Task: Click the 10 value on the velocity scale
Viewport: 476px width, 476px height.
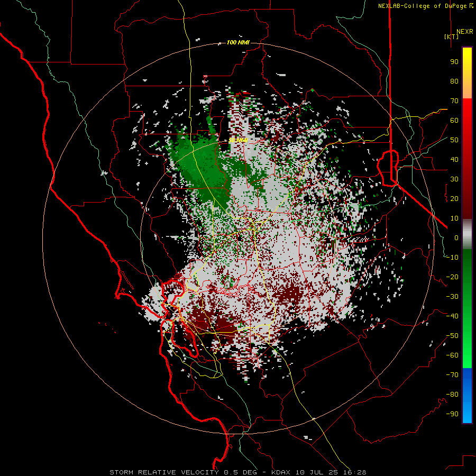Action: pyautogui.click(x=454, y=218)
